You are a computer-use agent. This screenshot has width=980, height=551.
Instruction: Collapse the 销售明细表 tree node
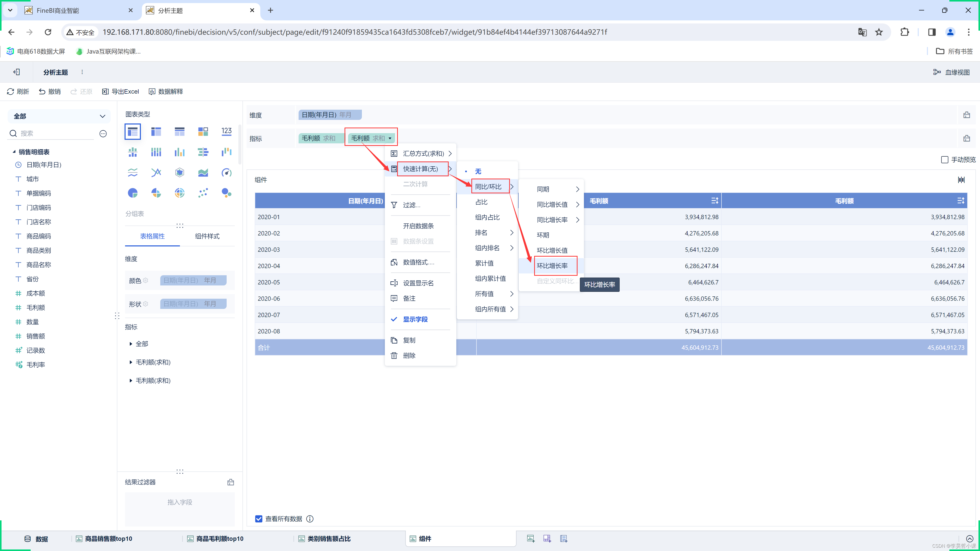14,152
